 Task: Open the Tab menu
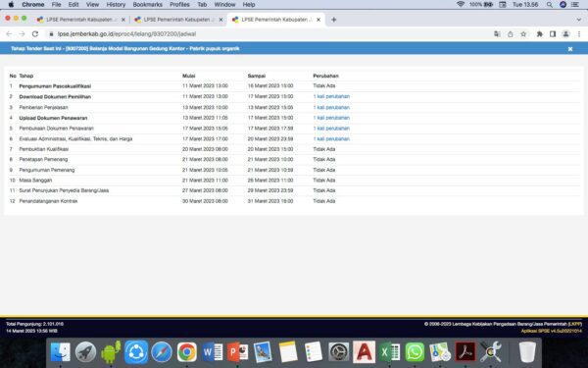202,5
